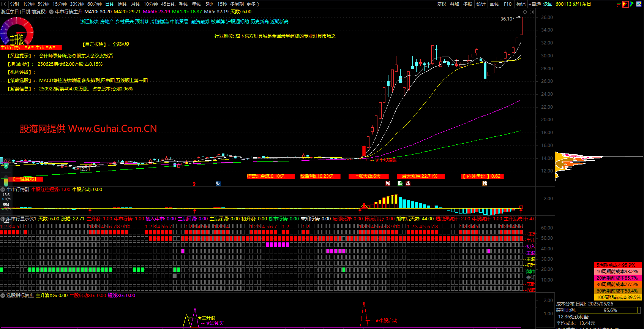The height and width of the screenshot is (329, 644).
Task: Click the external link icon on indicator panel
Action: (x=6, y=220)
